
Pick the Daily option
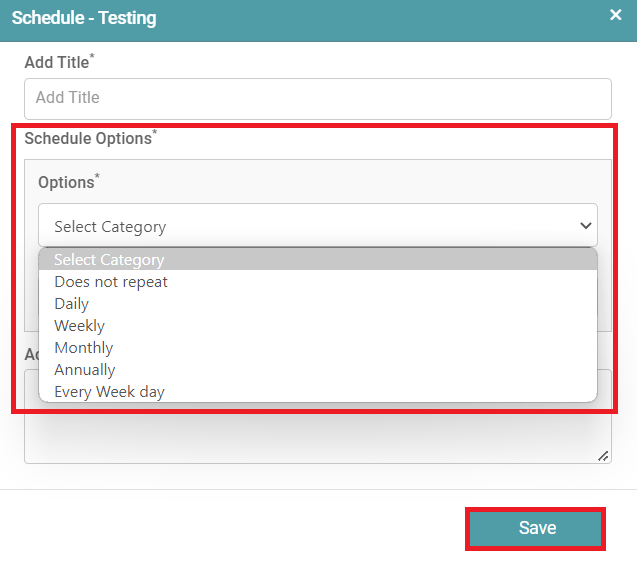(x=72, y=304)
